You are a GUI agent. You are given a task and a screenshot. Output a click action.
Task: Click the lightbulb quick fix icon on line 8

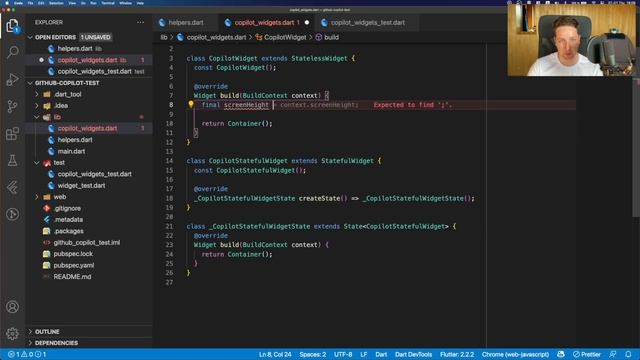coord(191,104)
